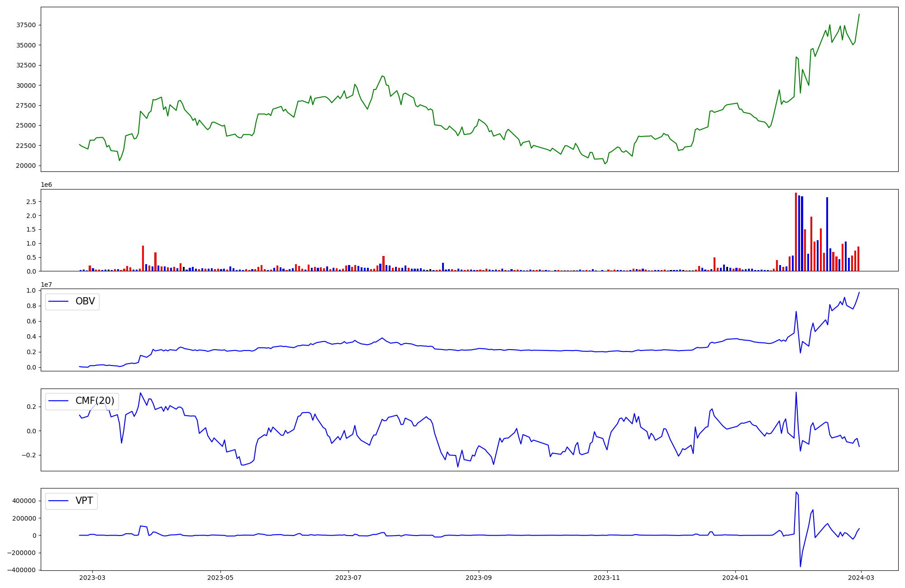The height and width of the screenshot is (588, 905).
Task: Click the 1e6 multiplier above volume chart
Action: point(46,185)
